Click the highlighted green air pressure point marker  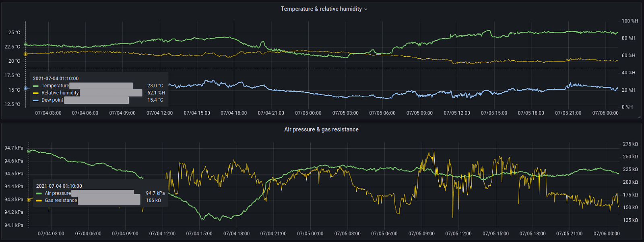[29, 152]
